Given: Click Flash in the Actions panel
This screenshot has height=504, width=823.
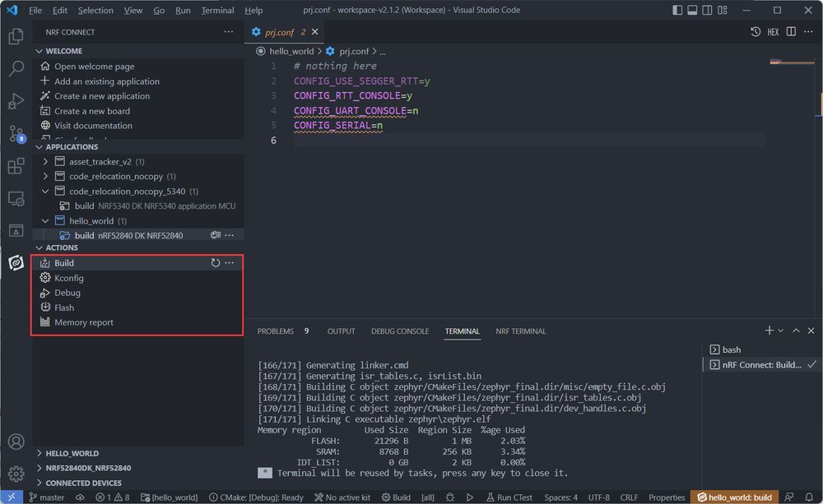Looking at the screenshot, I should [x=64, y=307].
